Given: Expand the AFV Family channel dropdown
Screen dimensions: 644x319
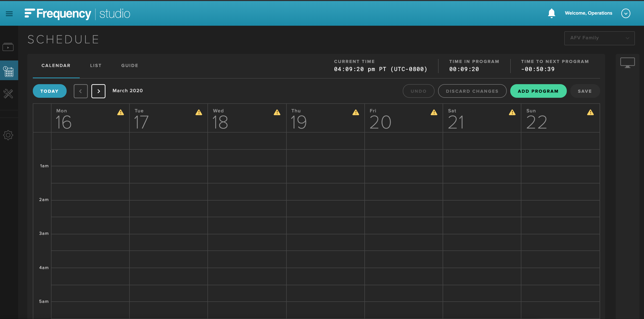Looking at the screenshot, I should pos(599,38).
